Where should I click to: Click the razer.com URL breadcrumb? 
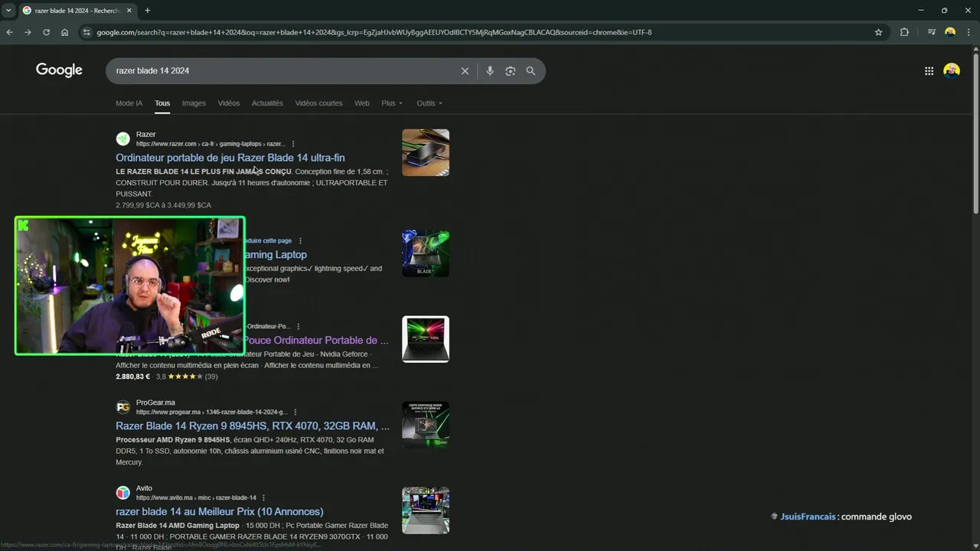[x=211, y=144]
